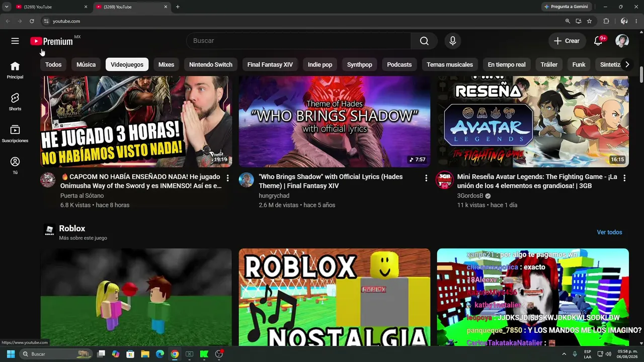Play the Roblox Nostalgia thumbnail

335,297
